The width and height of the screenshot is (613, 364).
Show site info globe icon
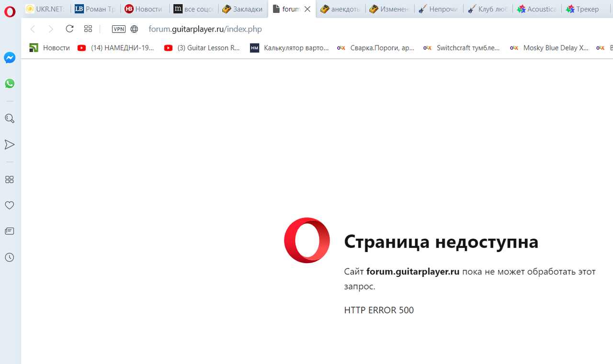point(135,29)
